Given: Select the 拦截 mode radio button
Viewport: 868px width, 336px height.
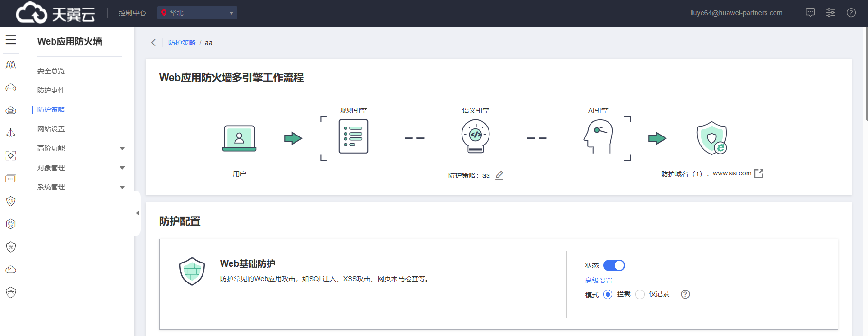Looking at the screenshot, I should (x=608, y=294).
